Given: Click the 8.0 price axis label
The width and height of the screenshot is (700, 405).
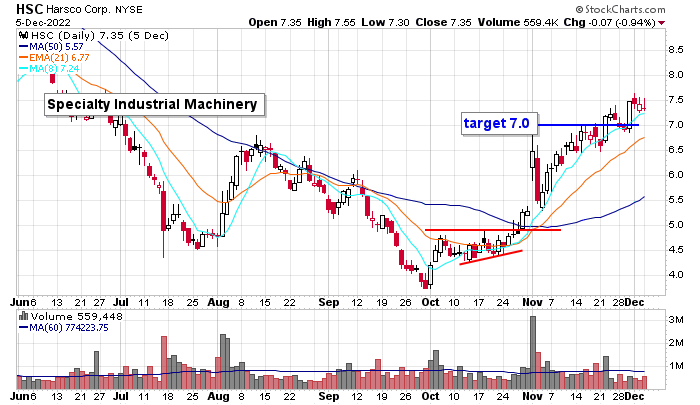Looking at the screenshot, I should (x=675, y=75).
